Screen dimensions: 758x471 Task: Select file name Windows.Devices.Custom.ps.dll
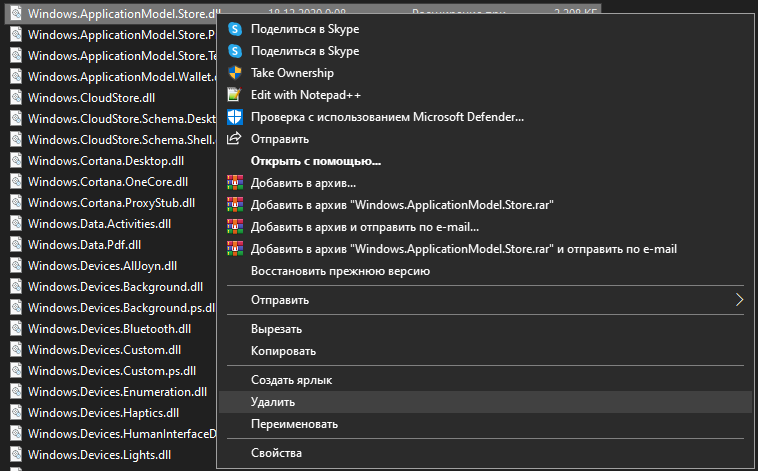(112, 371)
